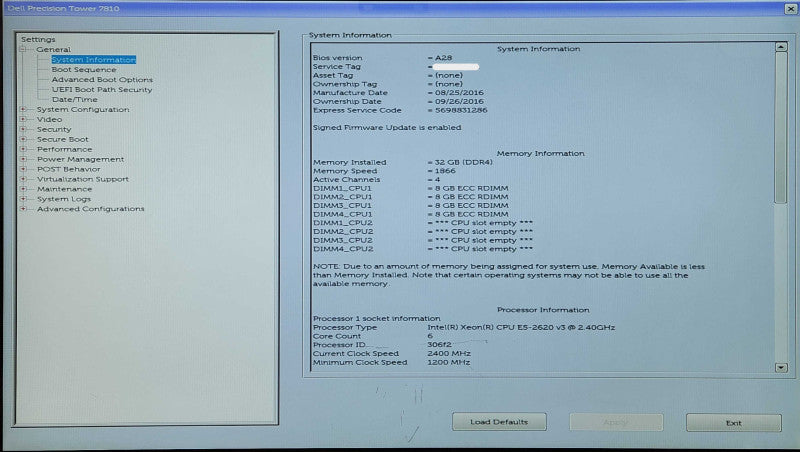Viewport: 800px width, 452px height.
Task: Expand Virtualization Support node
Action: point(23,179)
